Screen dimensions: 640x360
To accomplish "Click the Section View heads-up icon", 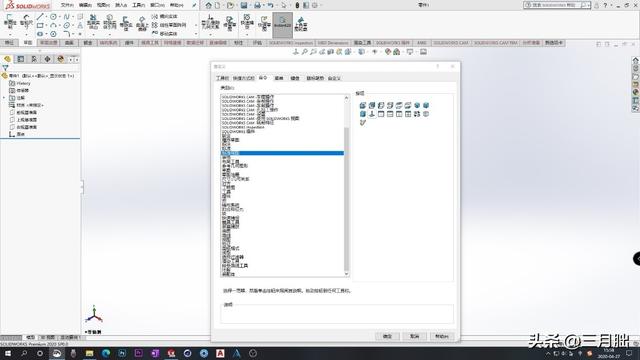I will (331, 52).
